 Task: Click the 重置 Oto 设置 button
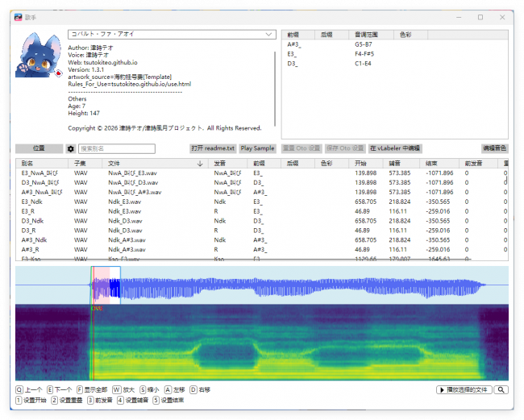coord(302,148)
